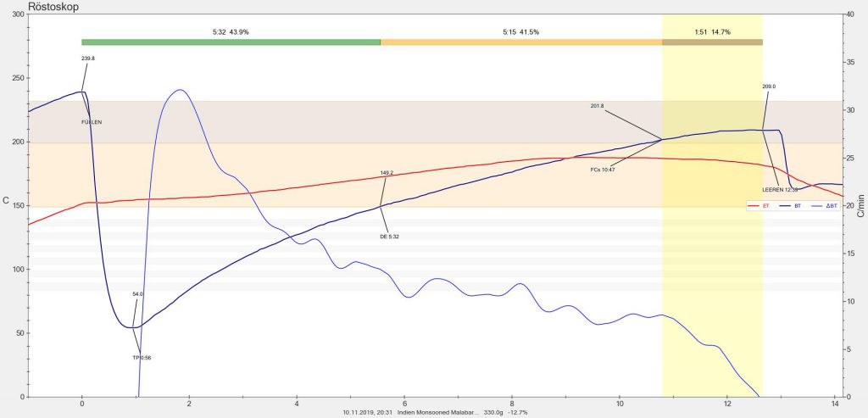
Task: Click the LEEREN 12:38 drop annotation
Action: (x=781, y=190)
